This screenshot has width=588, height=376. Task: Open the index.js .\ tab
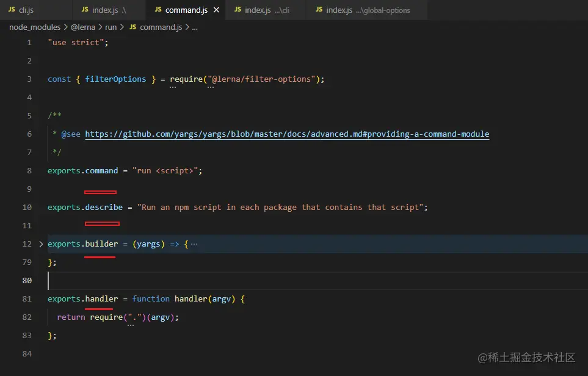[109, 10]
